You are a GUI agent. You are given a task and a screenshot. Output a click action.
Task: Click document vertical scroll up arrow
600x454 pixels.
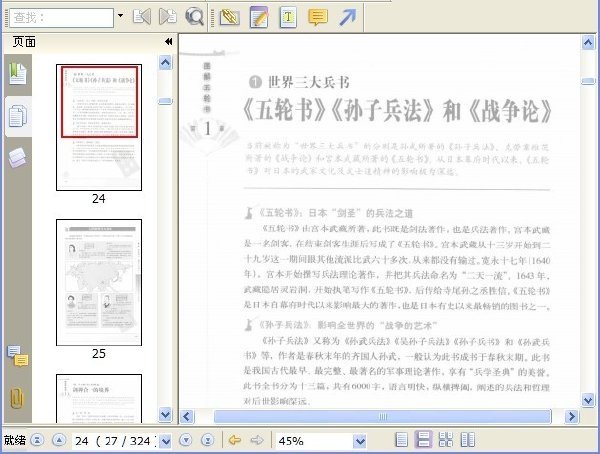point(588,42)
